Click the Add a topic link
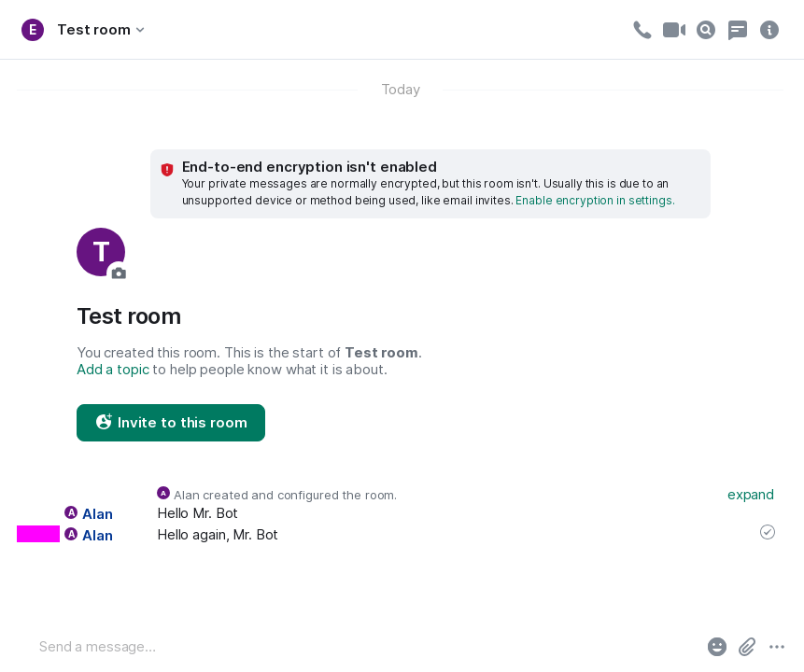The height and width of the screenshot is (672, 804). [x=113, y=370]
